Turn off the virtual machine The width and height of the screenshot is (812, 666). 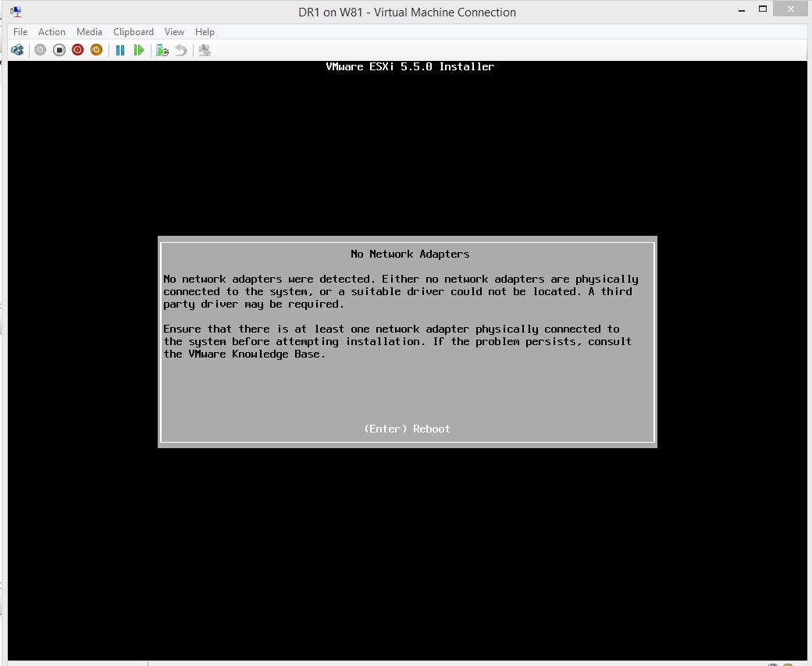tap(59, 49)
